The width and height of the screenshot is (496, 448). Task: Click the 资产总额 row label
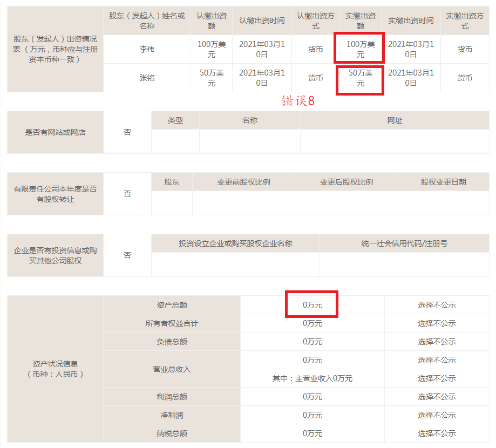click(172, 305)
